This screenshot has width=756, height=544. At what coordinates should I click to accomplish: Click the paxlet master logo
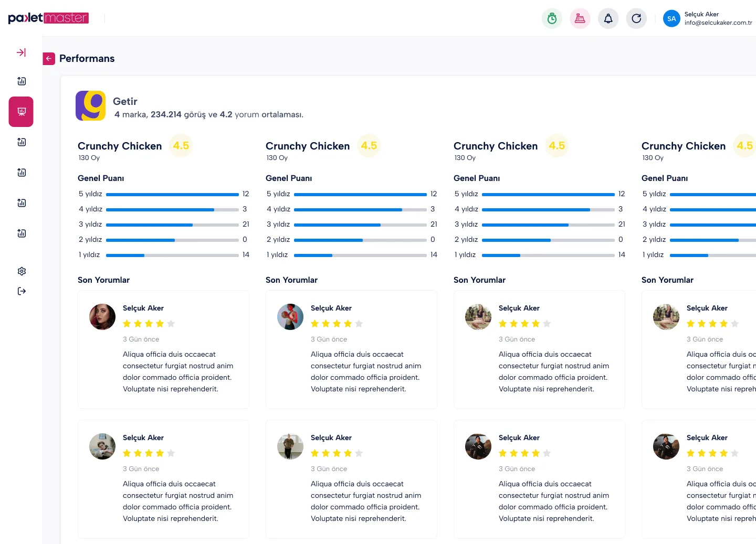pos(48,18)
